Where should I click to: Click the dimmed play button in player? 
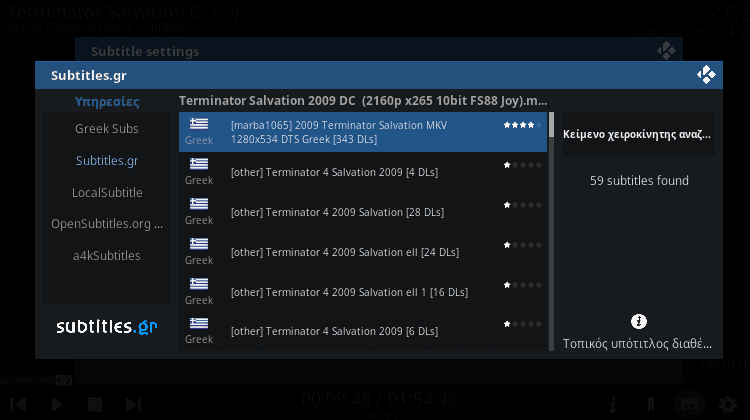click(57, 405)
